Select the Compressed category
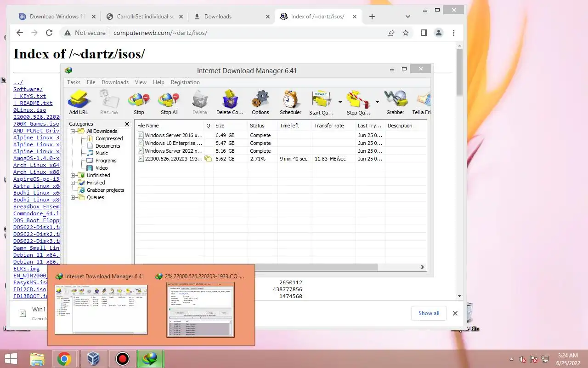Screen dimensions: 588x368 pyautogui.click(x=109, y=138)
